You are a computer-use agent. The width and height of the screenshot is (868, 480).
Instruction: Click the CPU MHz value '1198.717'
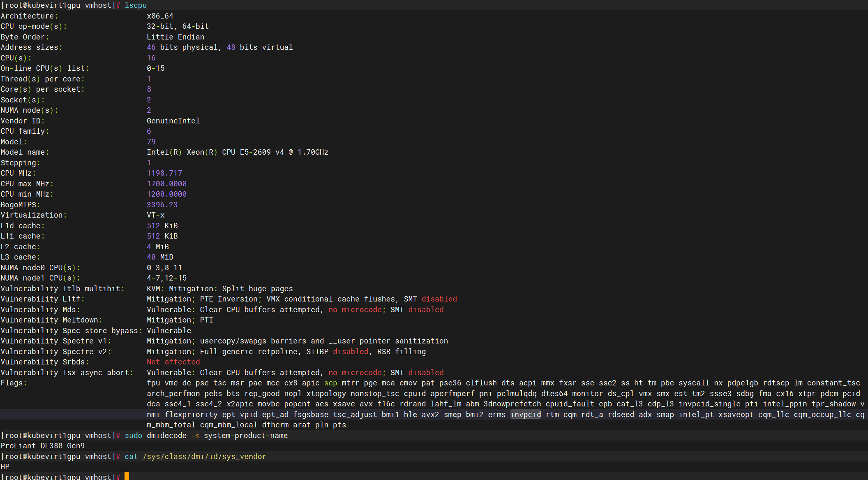[164, 173]
